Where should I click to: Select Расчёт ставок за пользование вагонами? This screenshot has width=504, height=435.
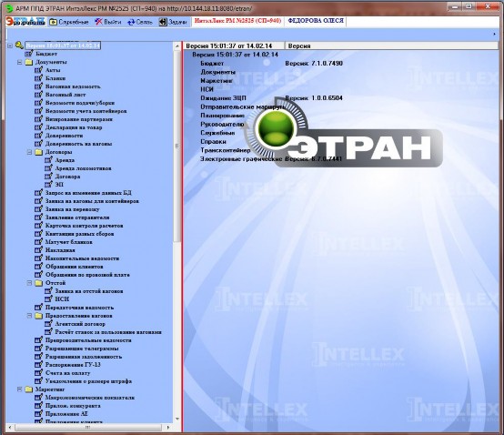(x=108, y=332)
